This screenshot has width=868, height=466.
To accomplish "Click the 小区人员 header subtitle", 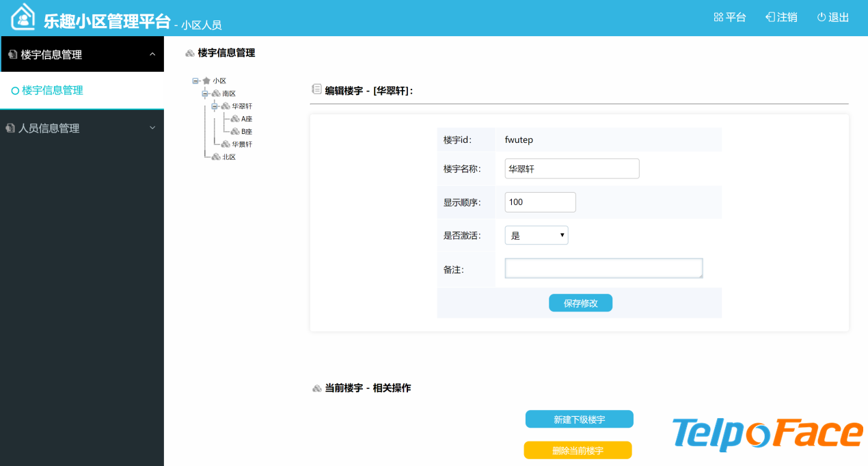I will tap(202, 25).
